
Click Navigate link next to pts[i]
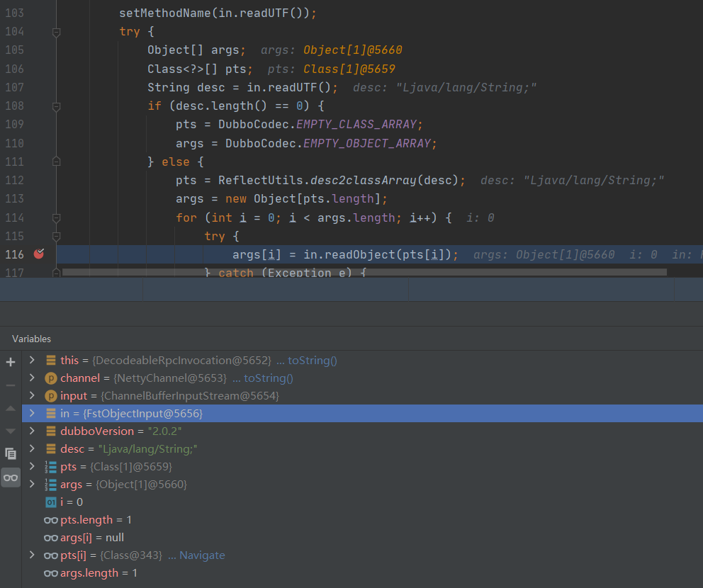tap(201, 555)
